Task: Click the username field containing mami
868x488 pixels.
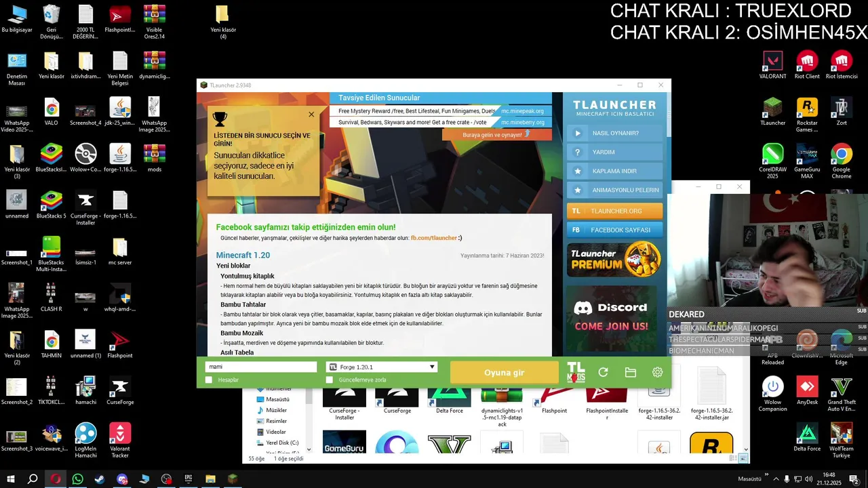Action: [x=261, y=367]
